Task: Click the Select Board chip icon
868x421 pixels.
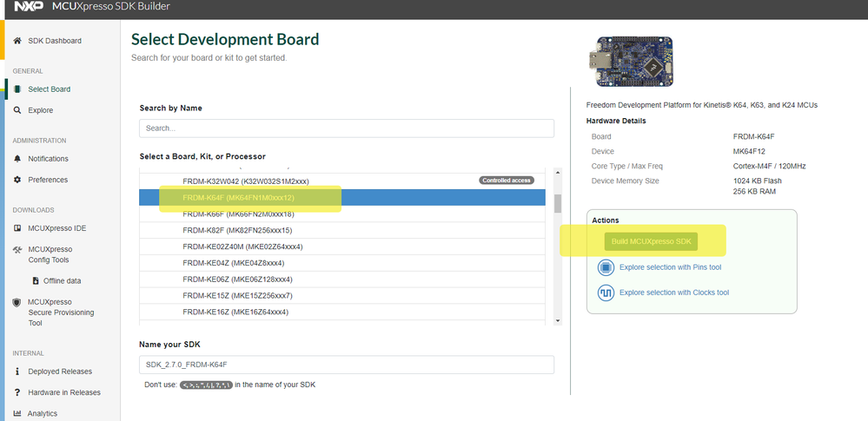Action: [x=17, y=89]
